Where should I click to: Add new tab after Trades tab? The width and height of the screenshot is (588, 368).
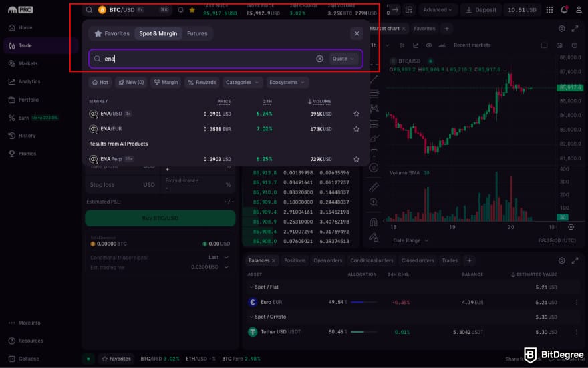469,260
